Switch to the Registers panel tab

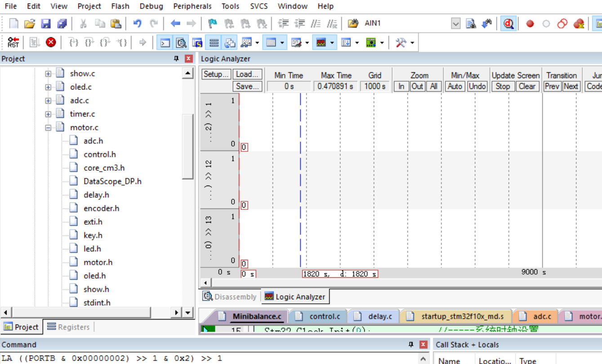68,327
